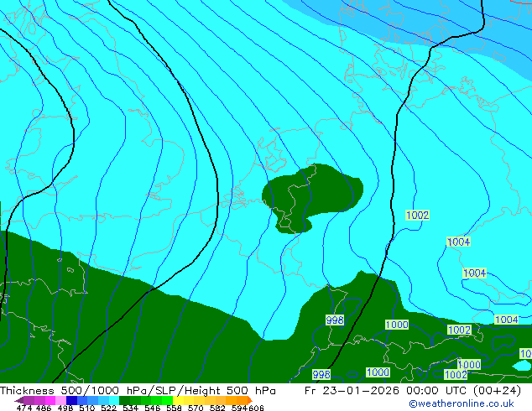Click legend value 474
Screen dimensions: 532x411
(x=24, y=408)
